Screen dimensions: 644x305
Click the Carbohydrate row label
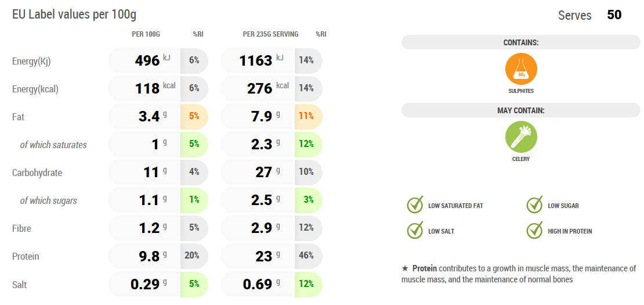[x=37, y=173]
